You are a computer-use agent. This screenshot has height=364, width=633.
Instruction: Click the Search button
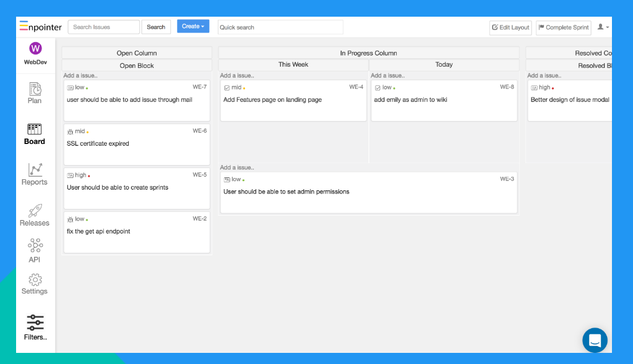click(156, 27)
